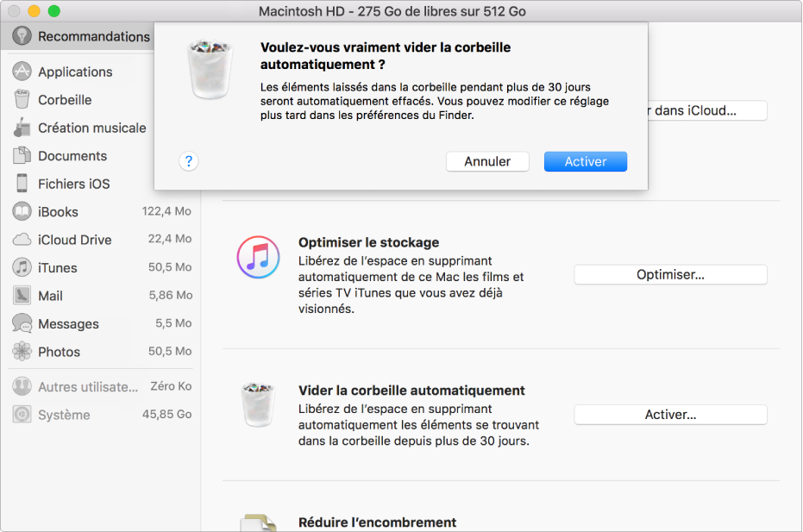The height and width of the screenshot is (532, 803).
Task: Select the Applications icon in sidebar
Action: coord(22,72)
